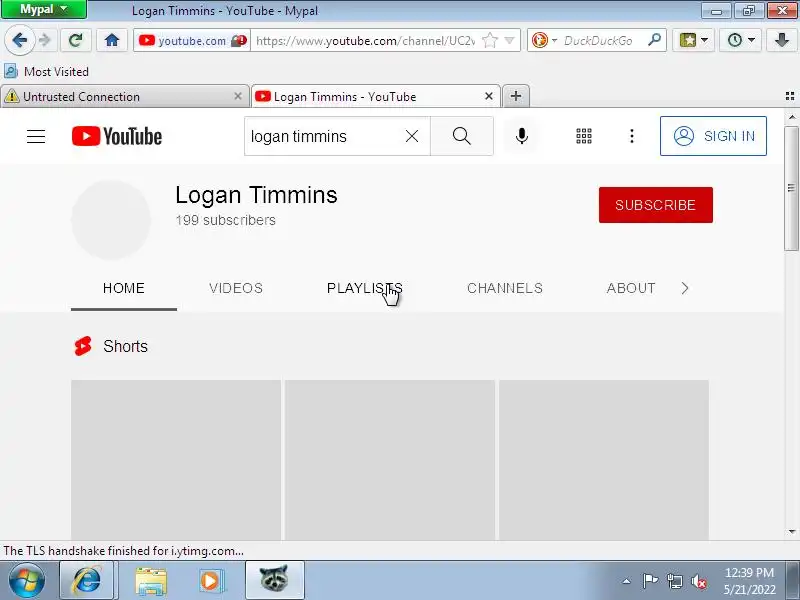The image size is (800, 600).
Task: Click the YouTube logo
Action: click(x=117, y=136)
